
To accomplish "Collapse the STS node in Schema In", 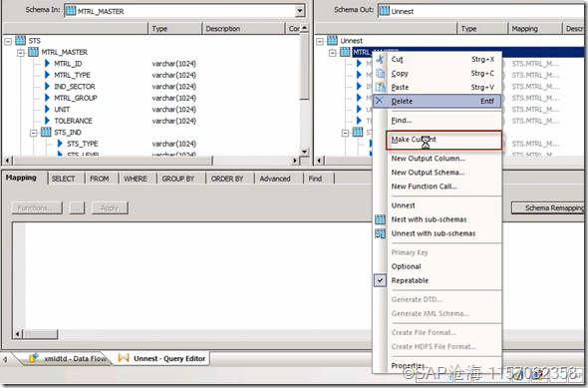I will coord(8,41).
